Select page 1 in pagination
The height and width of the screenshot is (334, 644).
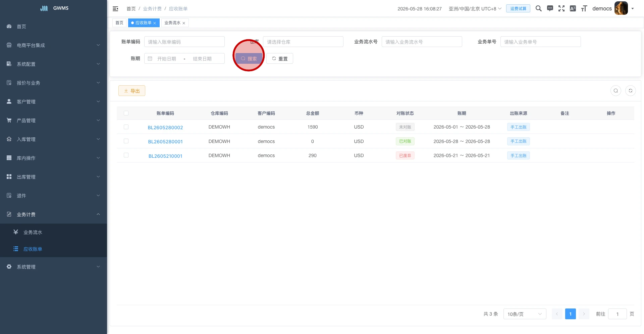pos(571,314)
